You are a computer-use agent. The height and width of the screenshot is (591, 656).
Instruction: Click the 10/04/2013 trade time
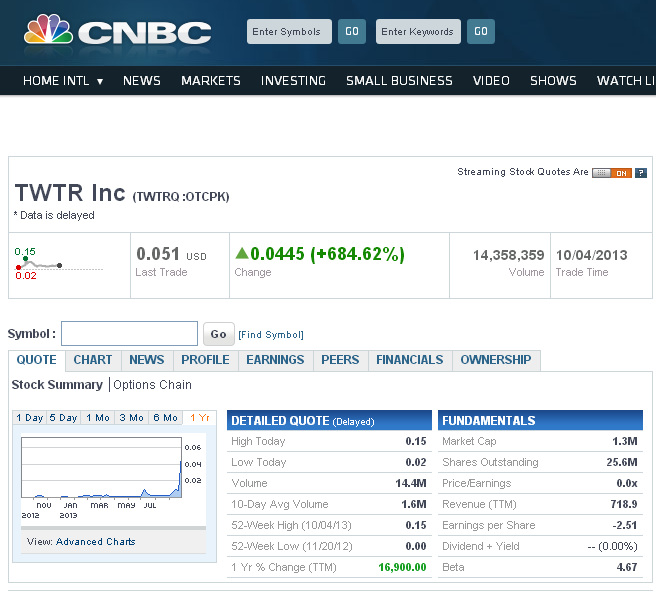click(x=592, y=255)
